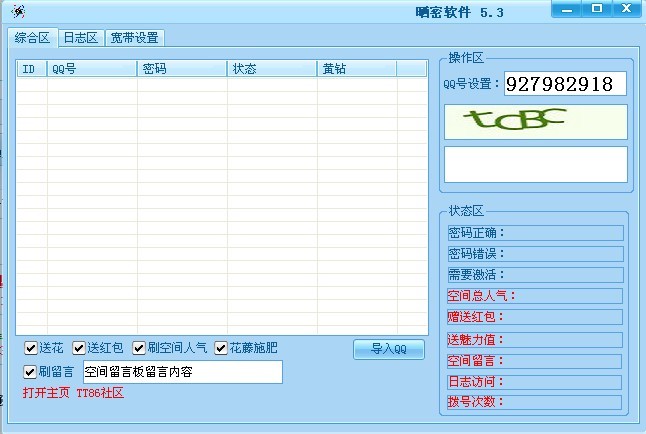Click the 送魅力值 status field
Screen dimensions: 646x434
[535, 340]
